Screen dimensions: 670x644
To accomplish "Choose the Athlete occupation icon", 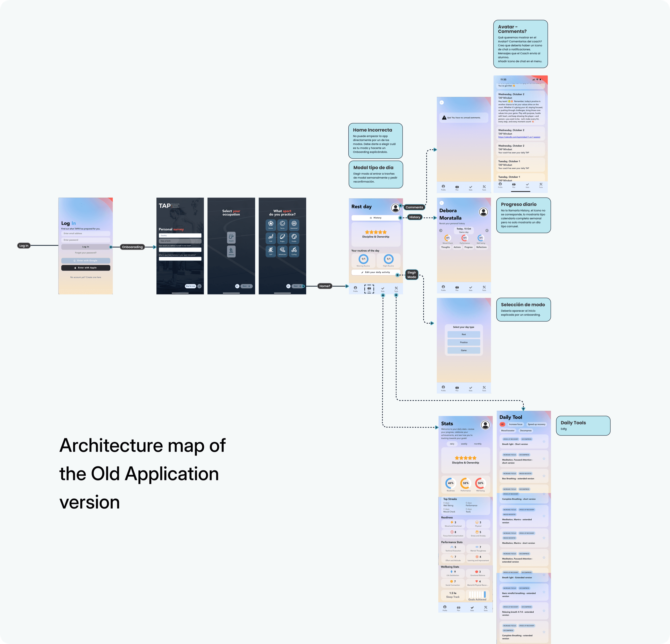I will [231, 251].
